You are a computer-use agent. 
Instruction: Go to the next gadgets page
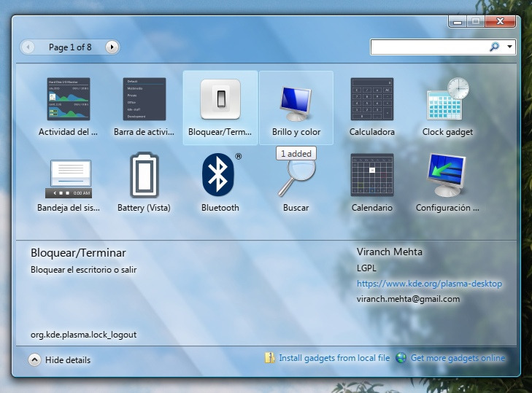click(x=112, y=47)
